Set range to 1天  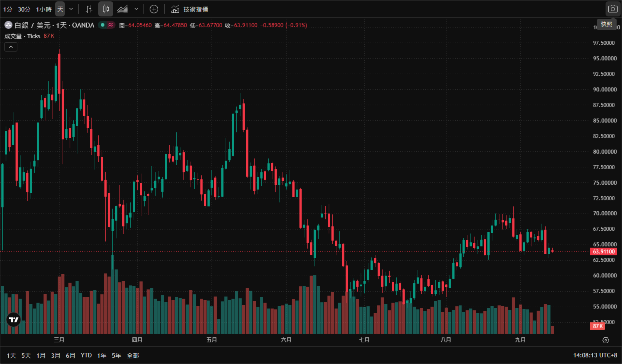coord(11,355)
